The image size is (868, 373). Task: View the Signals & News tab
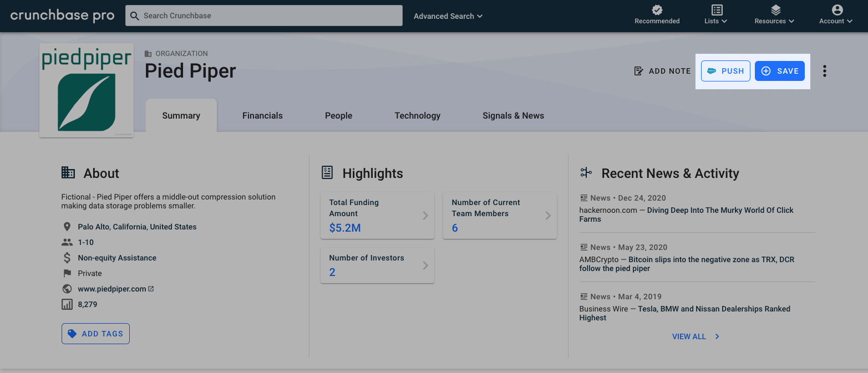click(513, 115)
